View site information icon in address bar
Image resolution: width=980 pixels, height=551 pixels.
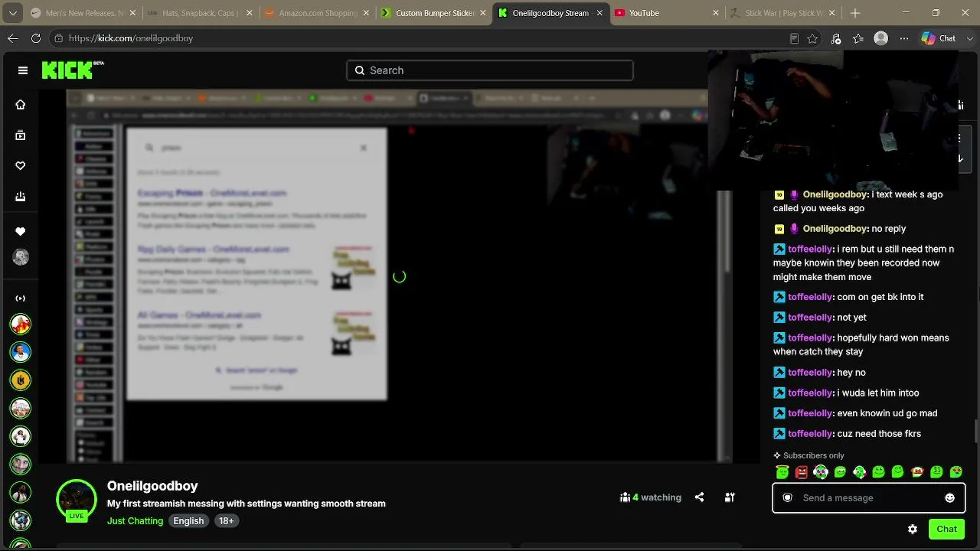[x=58, y=38]
